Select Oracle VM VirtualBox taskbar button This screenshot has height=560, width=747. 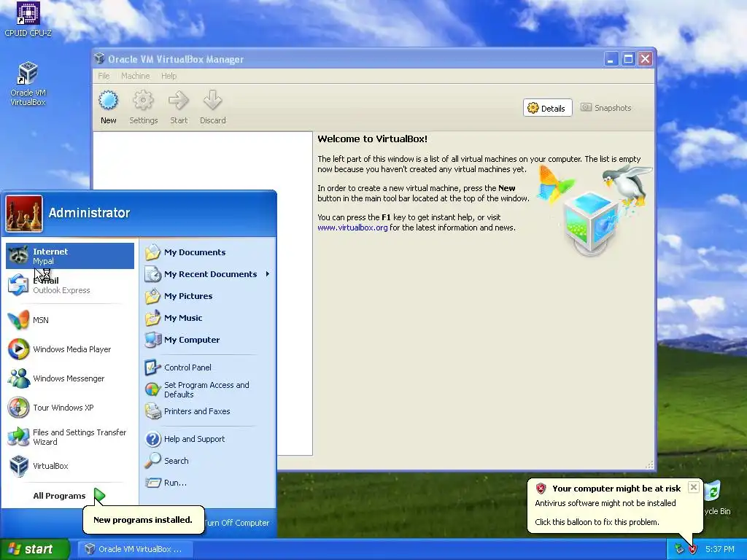(x=135, y=549)
